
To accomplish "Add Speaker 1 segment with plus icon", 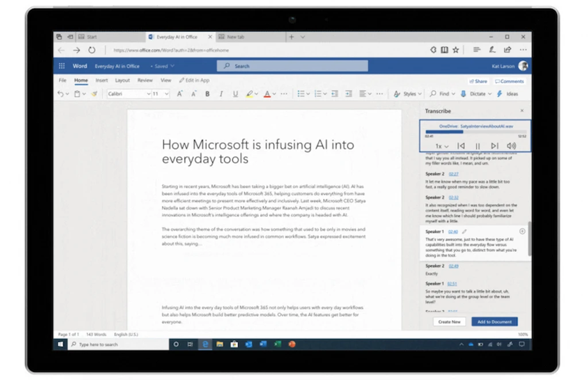I will (x=522, y=231).
